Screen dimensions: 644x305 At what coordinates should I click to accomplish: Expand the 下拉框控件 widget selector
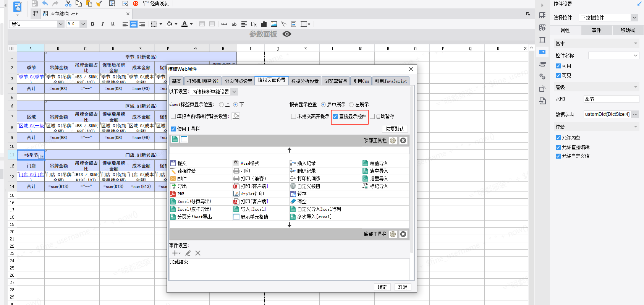pyautogui.click(x=608, y=18)
